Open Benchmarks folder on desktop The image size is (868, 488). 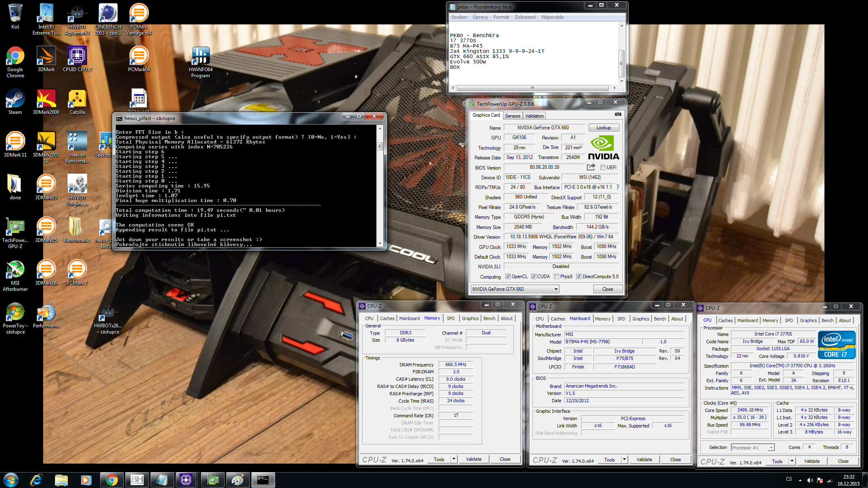tap(77, 230)
